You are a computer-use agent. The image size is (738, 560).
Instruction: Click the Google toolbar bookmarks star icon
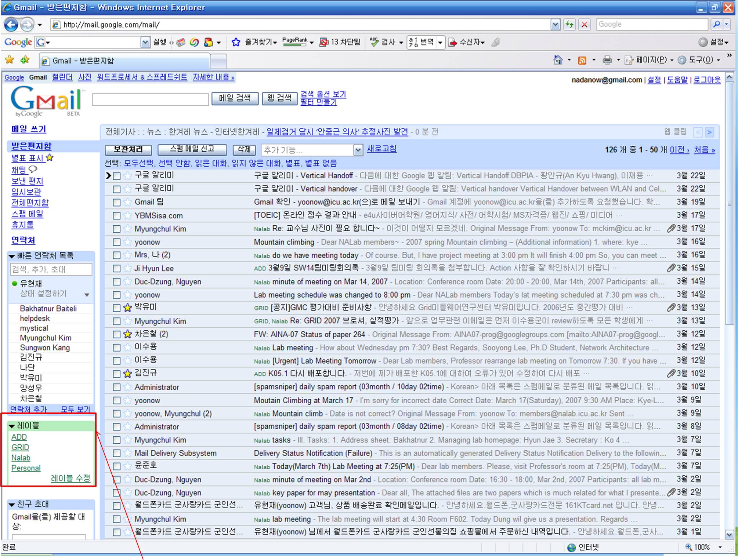(x=236, y=42)
